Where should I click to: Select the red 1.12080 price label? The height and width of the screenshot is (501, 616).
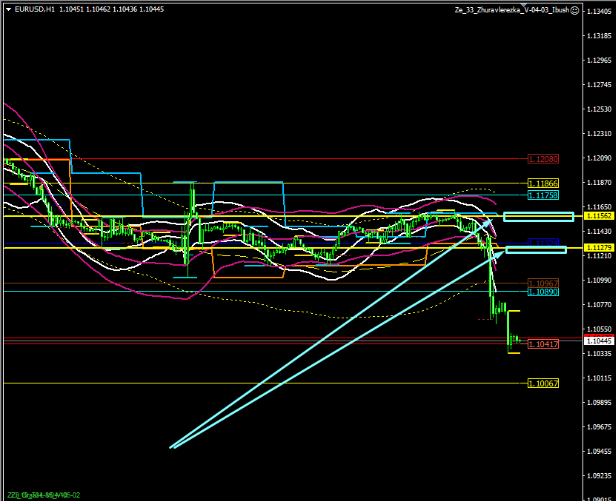pos(542,158)
